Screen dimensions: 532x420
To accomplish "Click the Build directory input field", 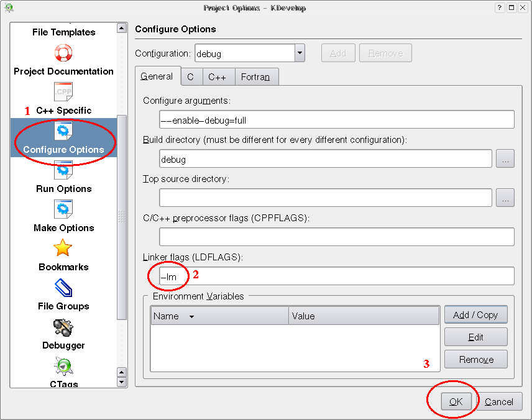I will point(326,158).
